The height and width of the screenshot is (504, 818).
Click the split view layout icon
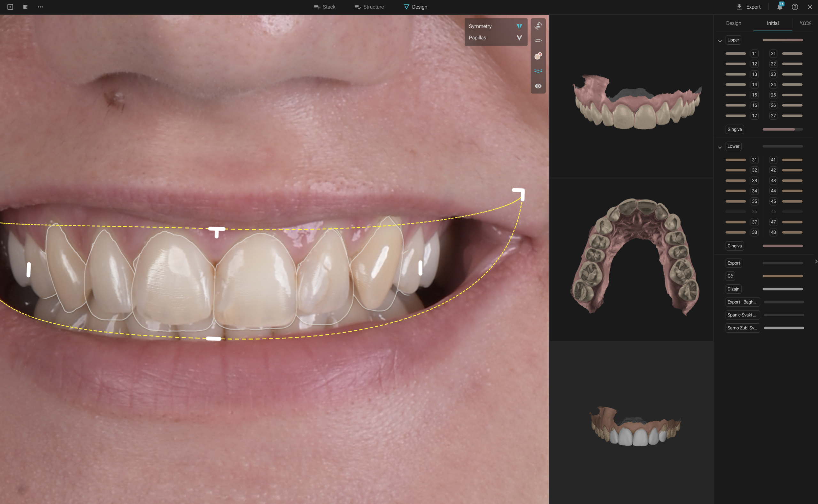(25, 7)
